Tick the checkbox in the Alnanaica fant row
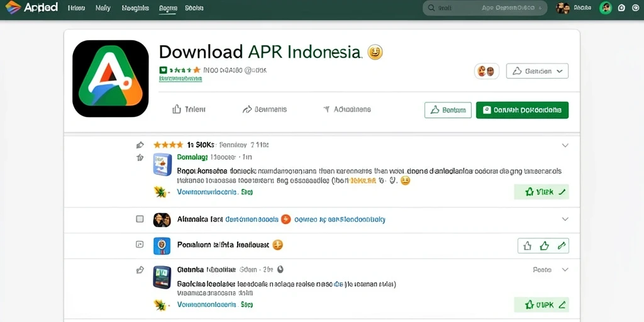 [140, 219]
